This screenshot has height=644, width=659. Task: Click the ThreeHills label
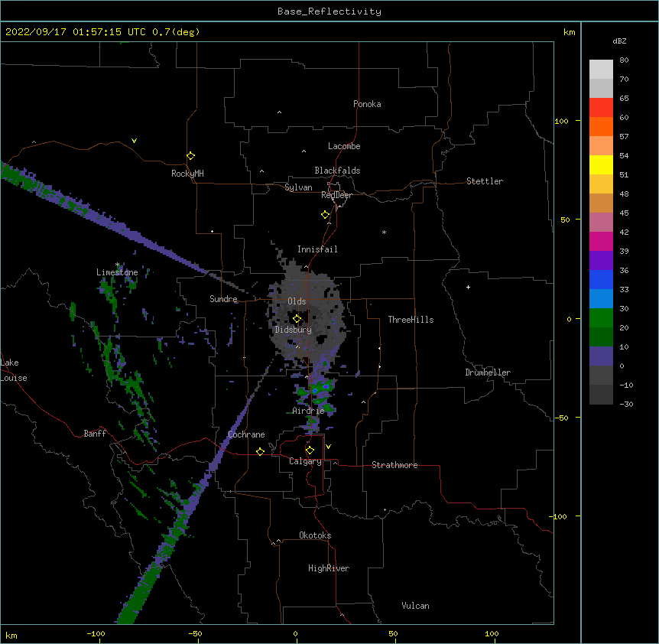(411, 320)
